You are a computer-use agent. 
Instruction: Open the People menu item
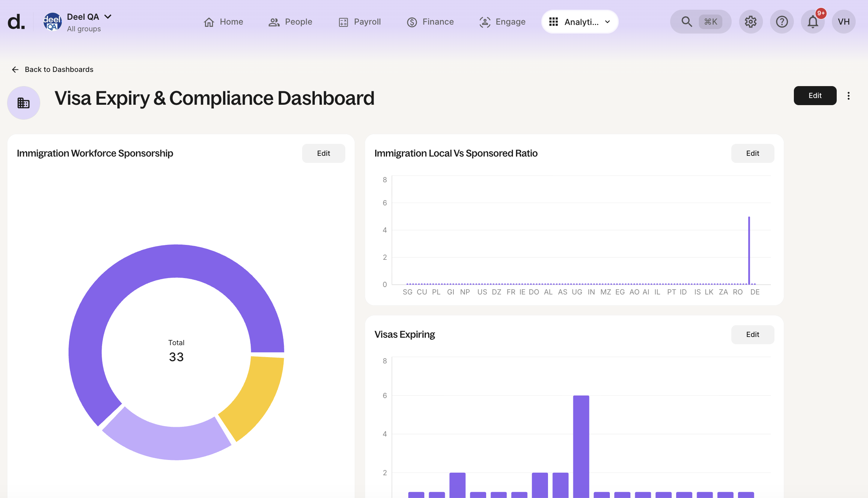tap(290, 22)
